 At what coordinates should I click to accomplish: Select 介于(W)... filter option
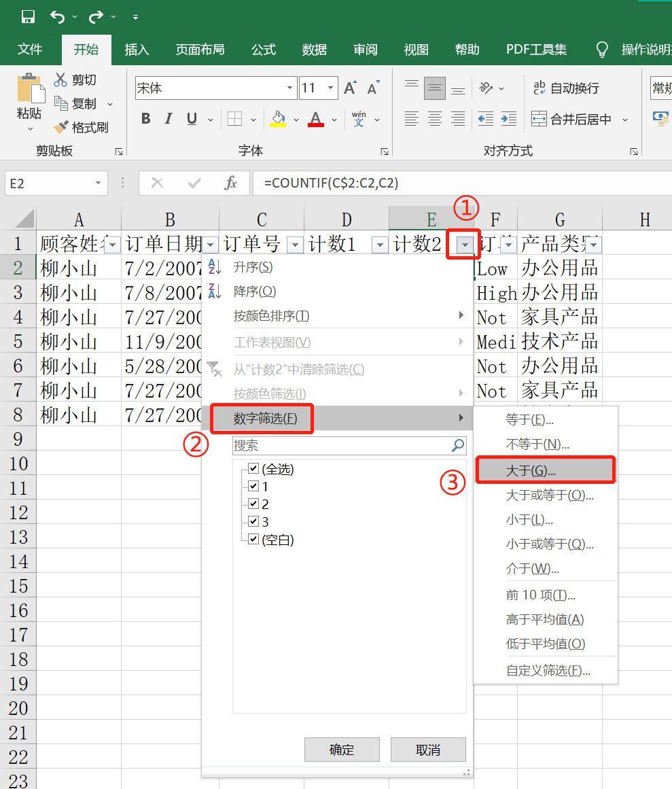(545, 569)
